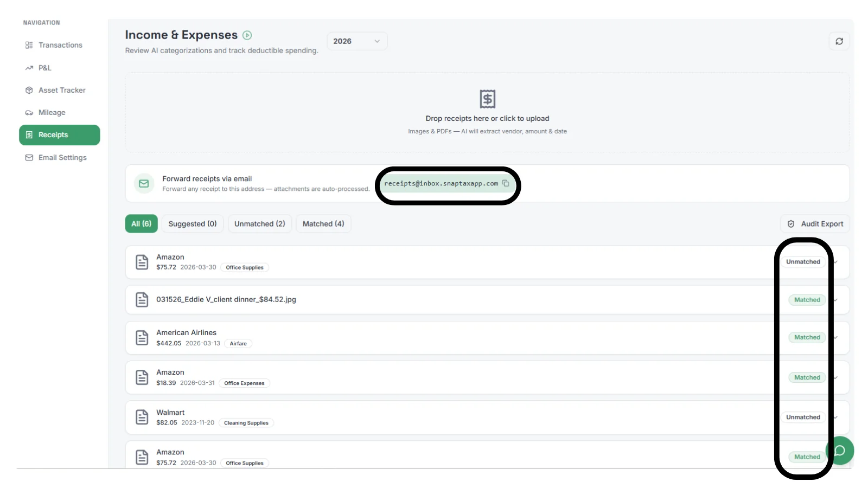Click the Walmart vendor name
The height and width of the screenshot is (488, 868).
tap(170, 413)
